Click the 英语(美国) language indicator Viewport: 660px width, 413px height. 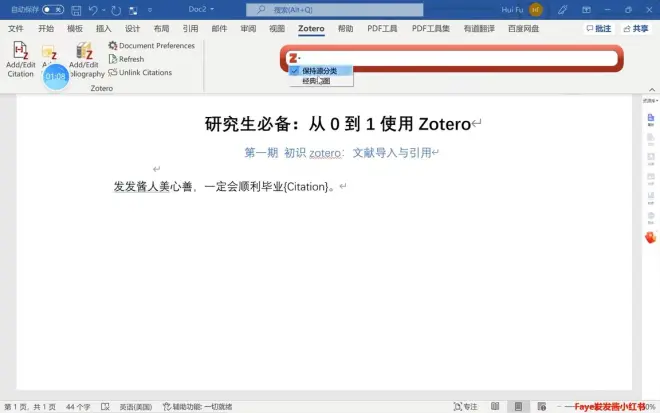(x=136, y=407)
